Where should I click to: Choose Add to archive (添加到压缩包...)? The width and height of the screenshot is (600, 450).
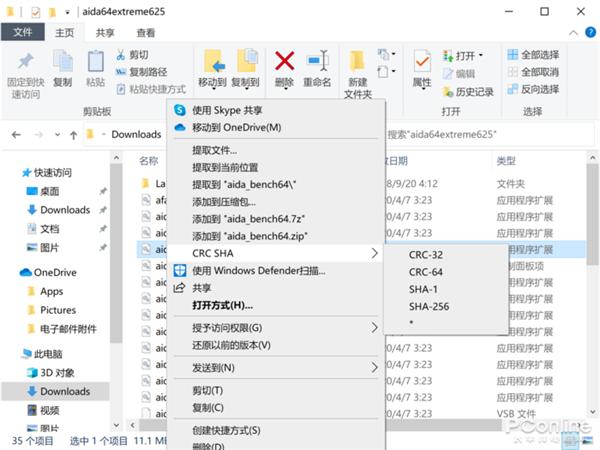click(x=276, y=202)
